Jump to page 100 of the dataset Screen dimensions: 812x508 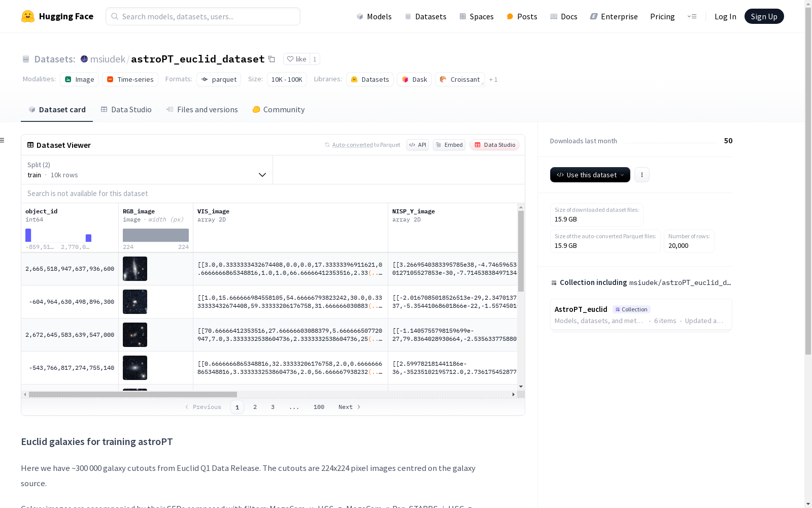319,407
